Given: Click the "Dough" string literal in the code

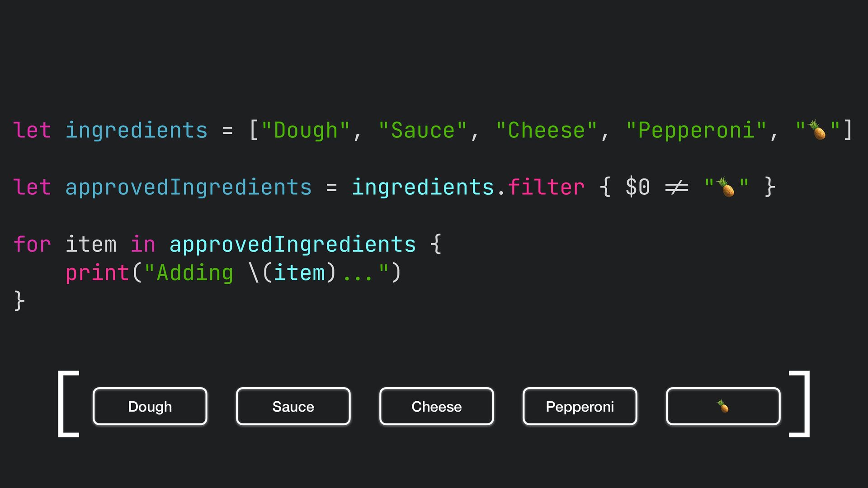Looking at the screenshot, I should [306, 130].
